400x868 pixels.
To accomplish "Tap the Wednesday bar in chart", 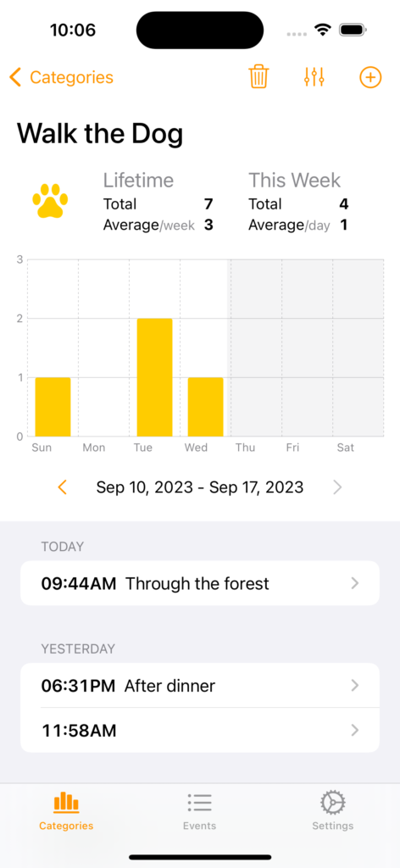I will tap(205, 407).
